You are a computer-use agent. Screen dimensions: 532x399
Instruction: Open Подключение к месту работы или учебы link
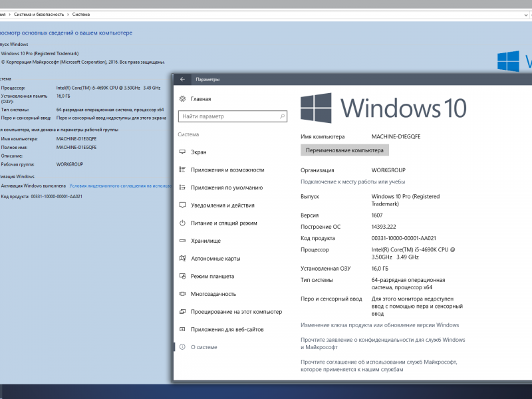352,182
